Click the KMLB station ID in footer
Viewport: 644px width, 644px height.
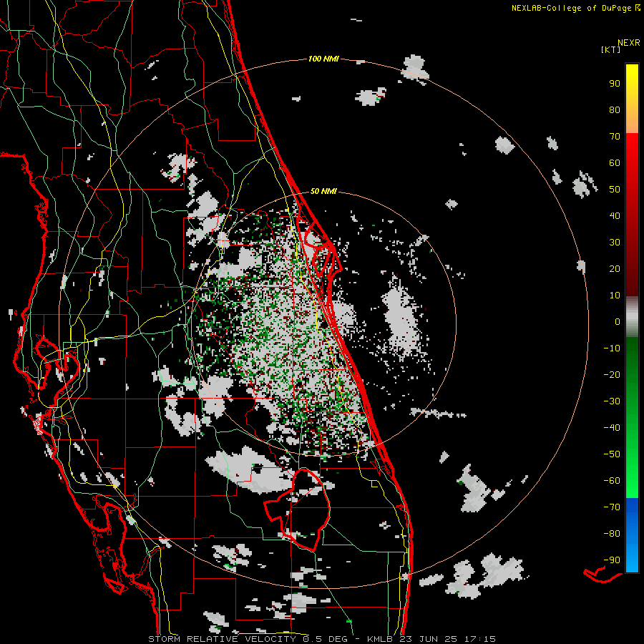pos(381,639)
